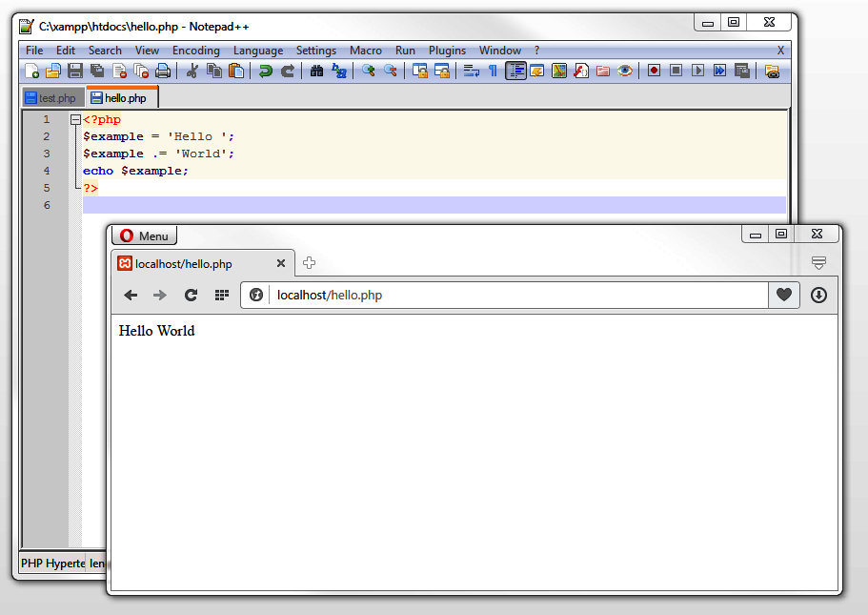Image resolution: width=868 pixels, height=615 pixels.
Task: Open Opera's downloads indicator
Action: point(818,295)
